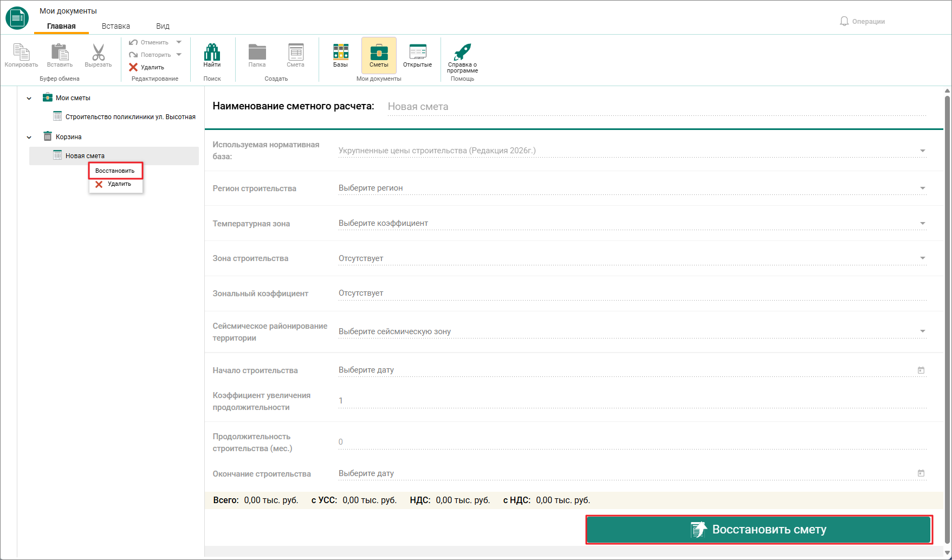
Task: Open calendar icon for Начало строительства
Action: pos(921,370)
